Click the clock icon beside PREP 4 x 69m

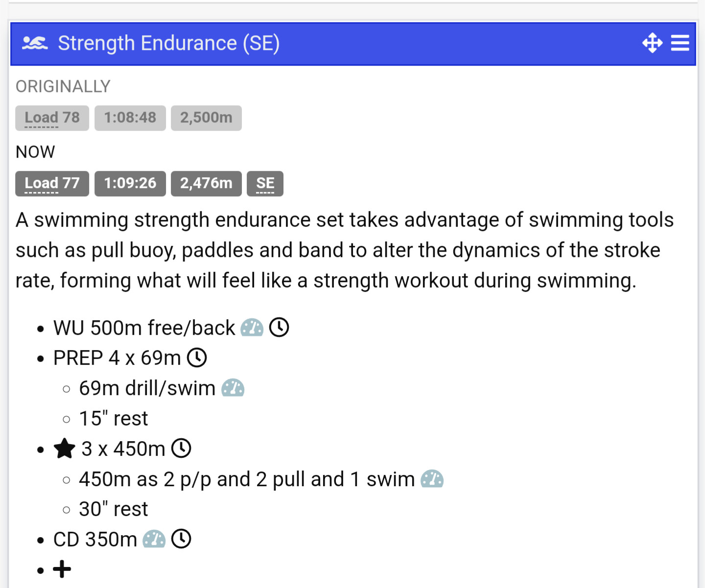pos(197,357)
